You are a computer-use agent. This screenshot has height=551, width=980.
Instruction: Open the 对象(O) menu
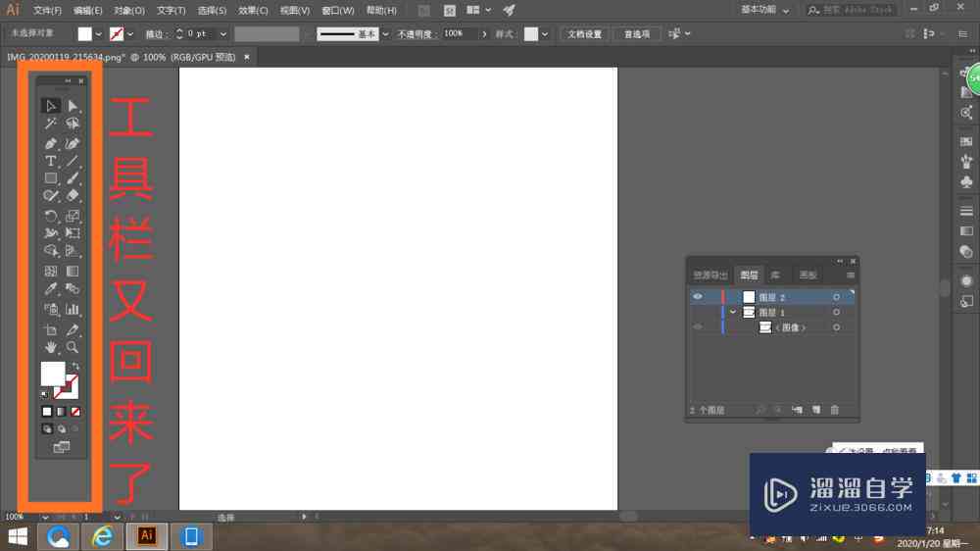pos(129,11)
